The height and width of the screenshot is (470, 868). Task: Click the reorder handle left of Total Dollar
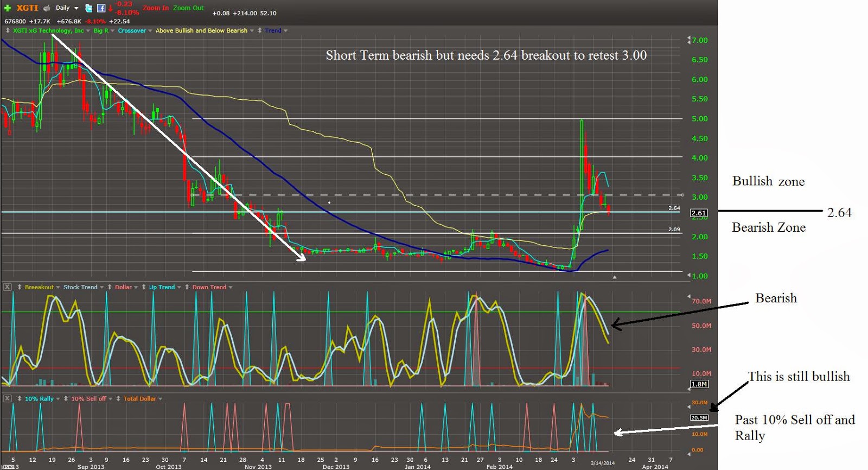pos(118,398)
